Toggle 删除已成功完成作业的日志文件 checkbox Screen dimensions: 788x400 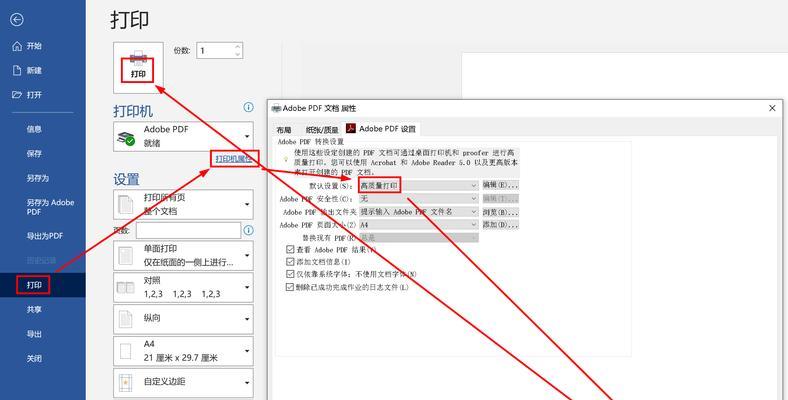pos(290,287)
